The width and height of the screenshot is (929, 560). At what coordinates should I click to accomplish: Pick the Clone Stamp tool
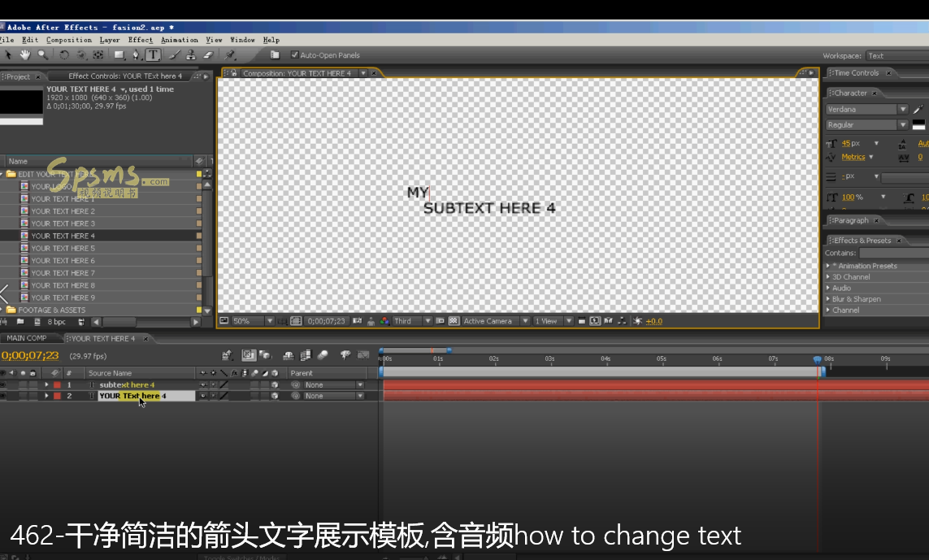click(x=190, y=55)
